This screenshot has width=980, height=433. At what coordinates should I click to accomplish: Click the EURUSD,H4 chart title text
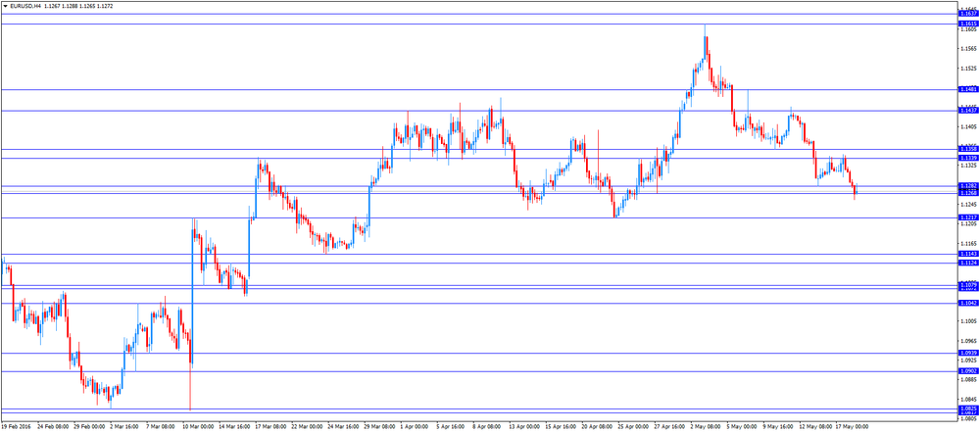click(25, 6)
